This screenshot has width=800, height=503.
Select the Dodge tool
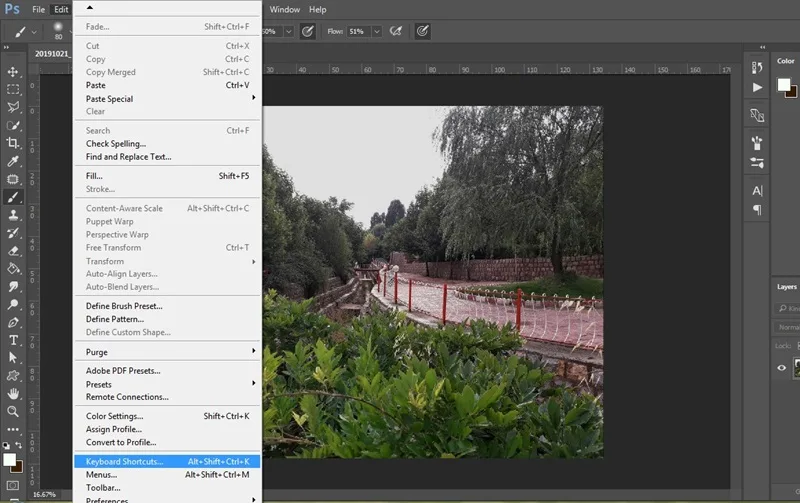pyautogui.click(x=13, y=305)
